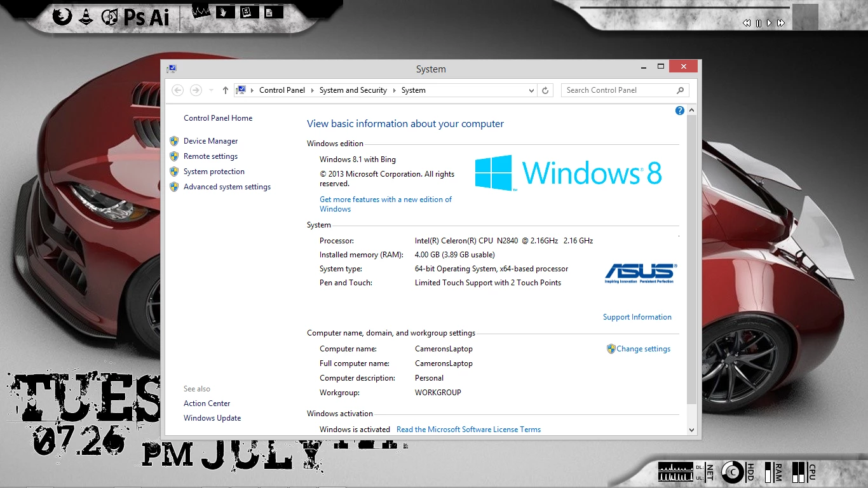Launch Photoshop via the Ps icon
The height and width of the screenshot is (488, 868).
click(x=135, y=18)
